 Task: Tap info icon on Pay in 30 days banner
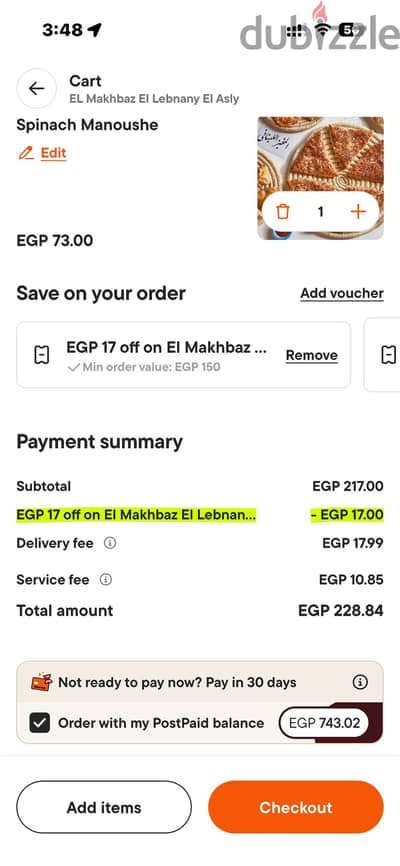[x=360, y=682]
